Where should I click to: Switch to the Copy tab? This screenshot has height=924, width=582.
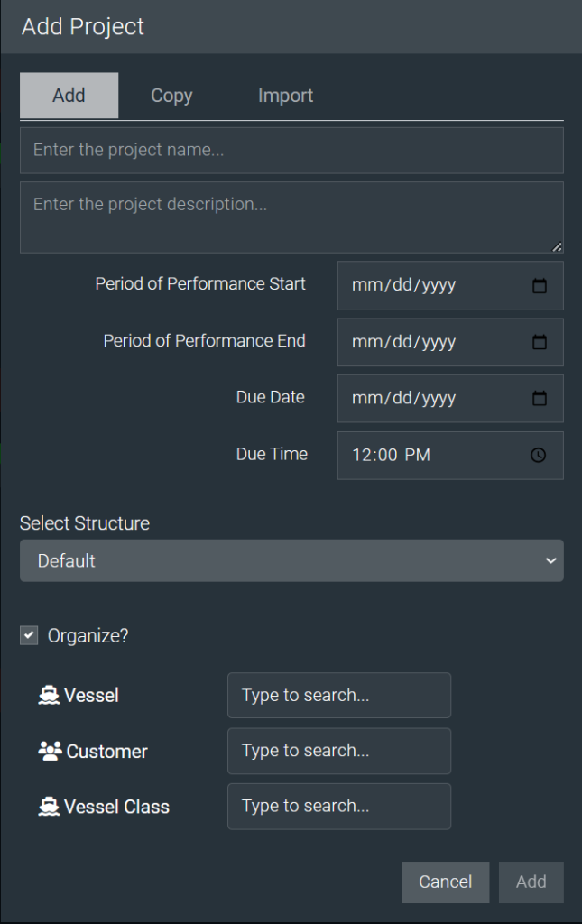[171, 96]
